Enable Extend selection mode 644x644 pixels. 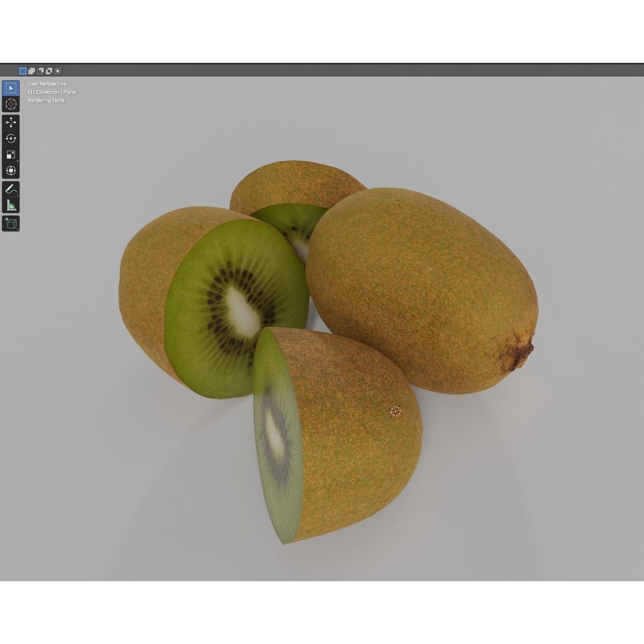click(x=32, y=71)
